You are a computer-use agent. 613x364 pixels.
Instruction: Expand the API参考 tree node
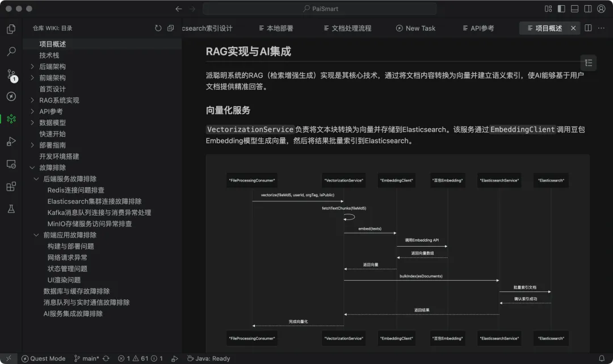[32, 111]
